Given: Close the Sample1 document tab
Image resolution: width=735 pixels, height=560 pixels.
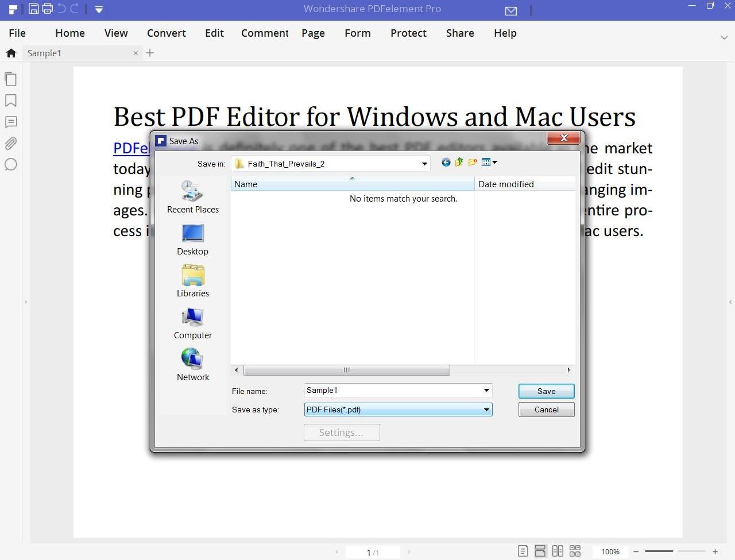Looking at the screenshot, I should coord(136,53).
